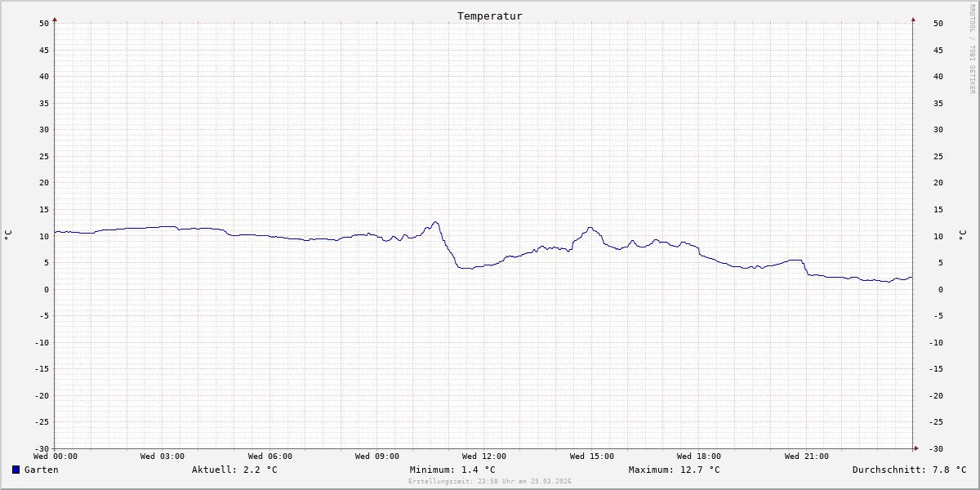Click the Wed 00:00 time axis label
This screenshot has height=490, width=980.
56,457
